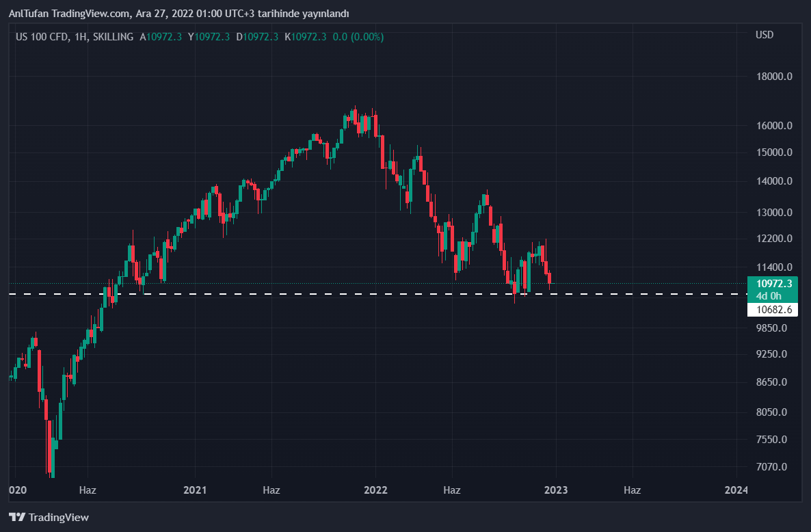Click the 2024 time axis label
The width and height of the screenshot is (811, 532).
pyautogui.click(x=736, y=490)
